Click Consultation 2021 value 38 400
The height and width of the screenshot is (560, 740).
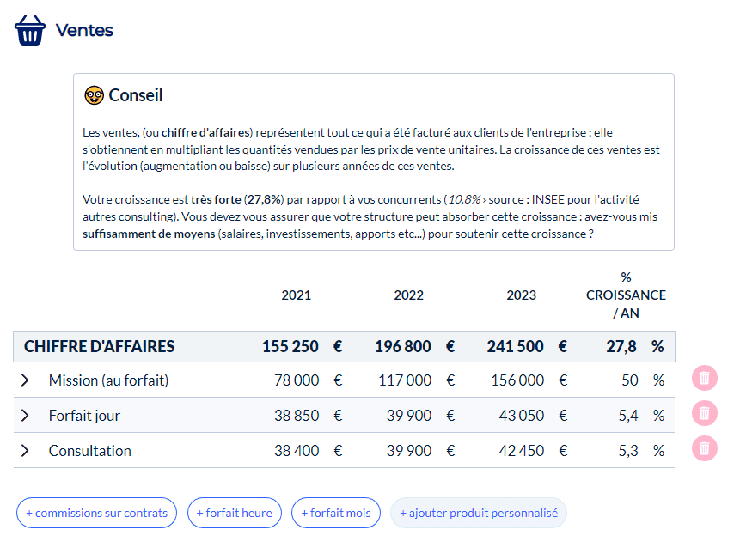(x=297, y=451)
